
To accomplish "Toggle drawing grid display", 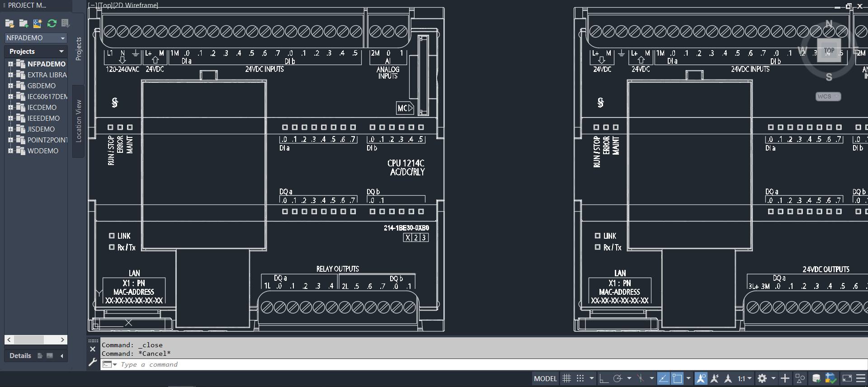I will [566, 379].
